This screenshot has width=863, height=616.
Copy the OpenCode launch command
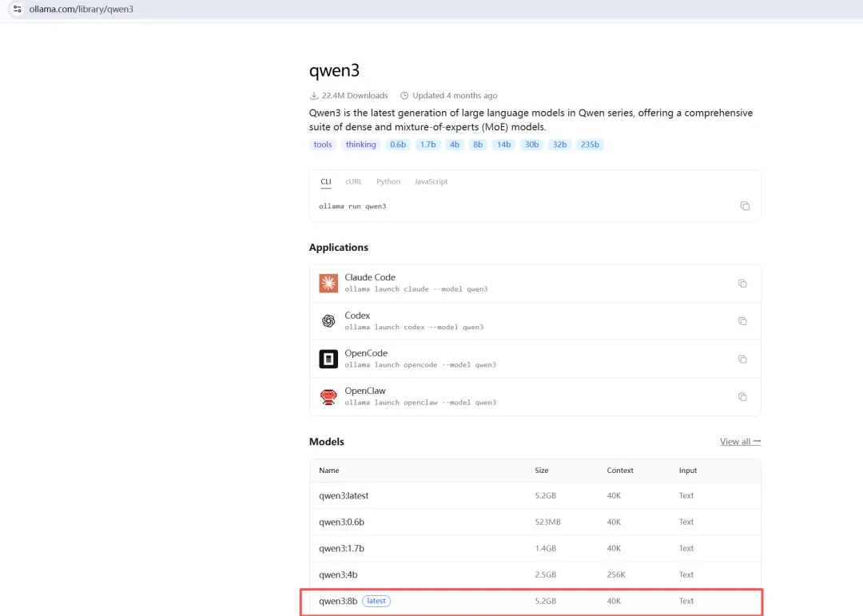[742, 359]
